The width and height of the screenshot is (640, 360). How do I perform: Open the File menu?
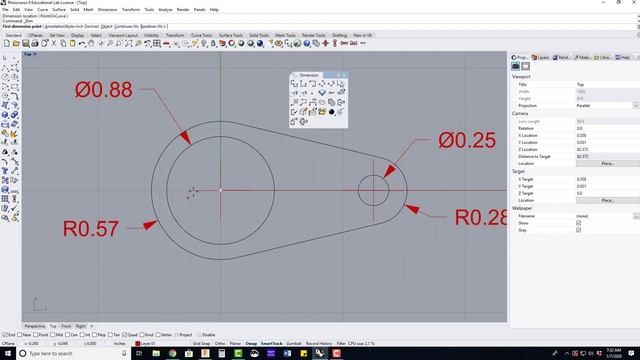(5, 9)
